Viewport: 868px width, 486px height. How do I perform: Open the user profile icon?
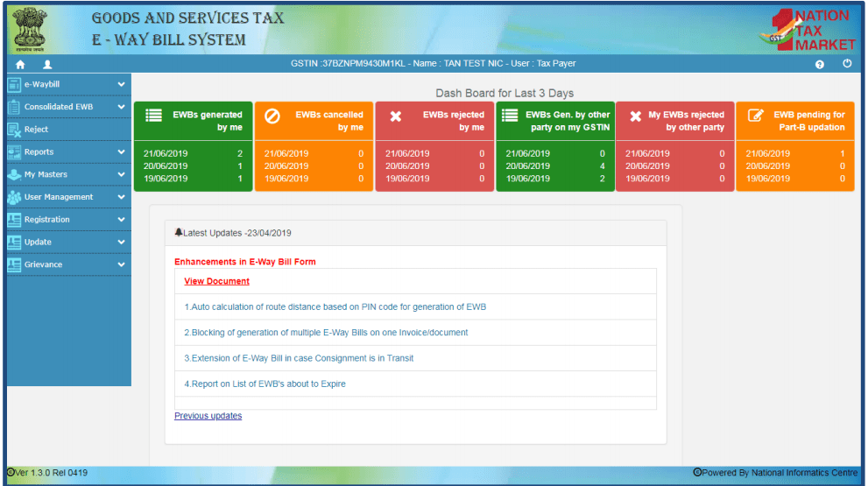(47, 64)
